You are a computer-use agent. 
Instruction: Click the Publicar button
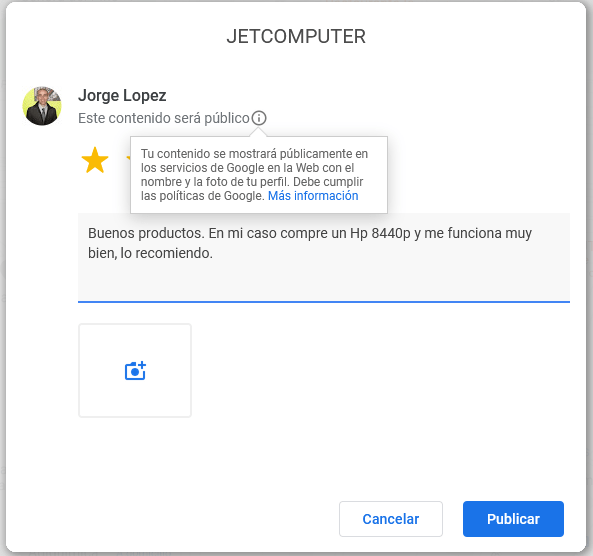tap(513, 519)
